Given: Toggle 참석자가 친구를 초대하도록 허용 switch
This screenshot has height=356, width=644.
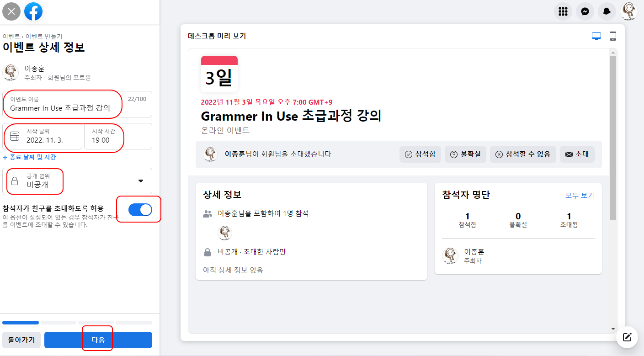Looking at the screenshot, I should (x=140, y=210).
